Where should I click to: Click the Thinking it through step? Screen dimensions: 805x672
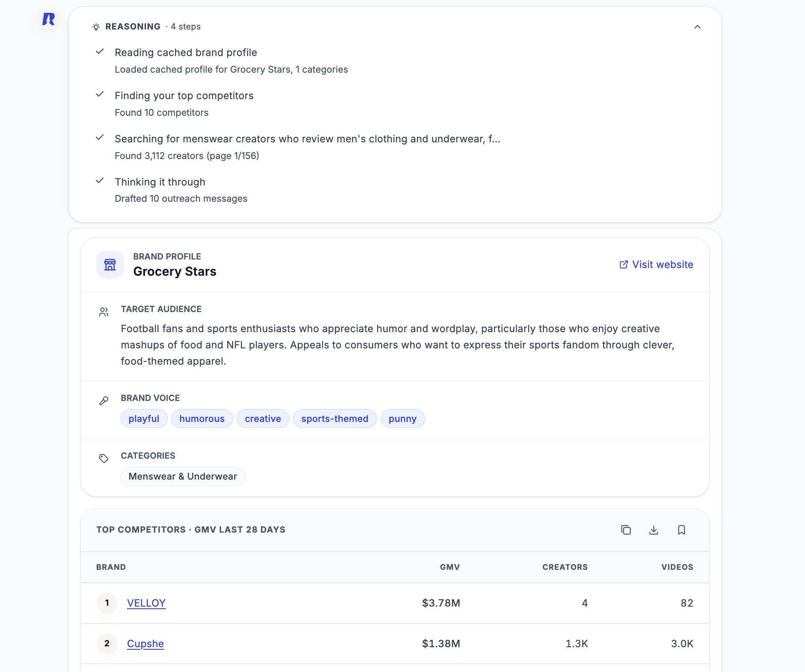pyautogui.click(x=160, y=182)
